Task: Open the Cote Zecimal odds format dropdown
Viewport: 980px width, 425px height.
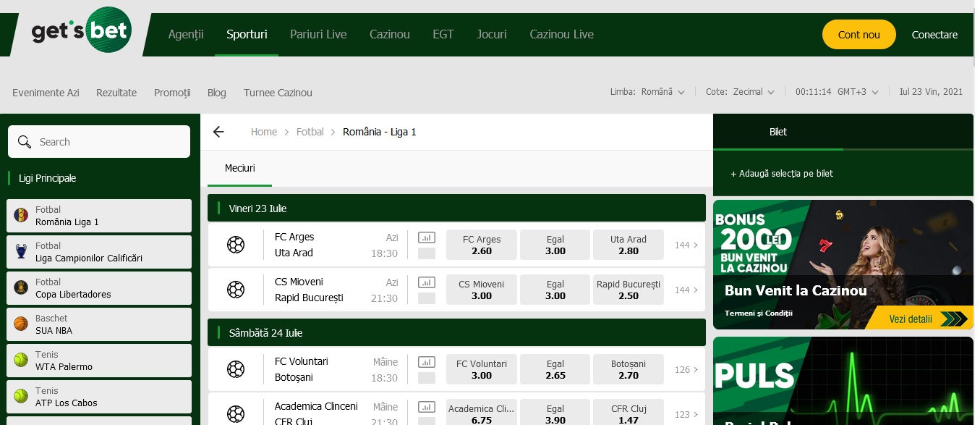Action: tap(741, 92)
